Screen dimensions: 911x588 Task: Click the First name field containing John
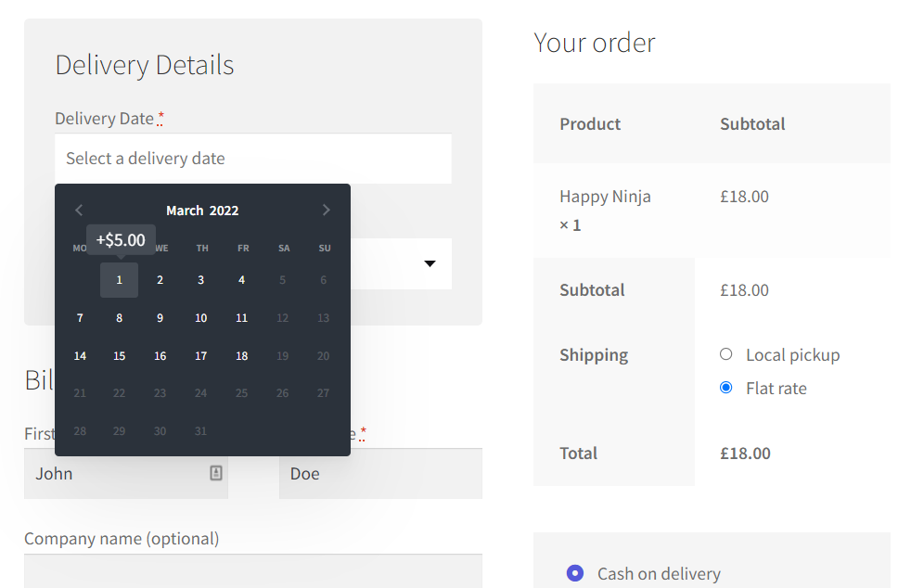[x=125, y=473]
